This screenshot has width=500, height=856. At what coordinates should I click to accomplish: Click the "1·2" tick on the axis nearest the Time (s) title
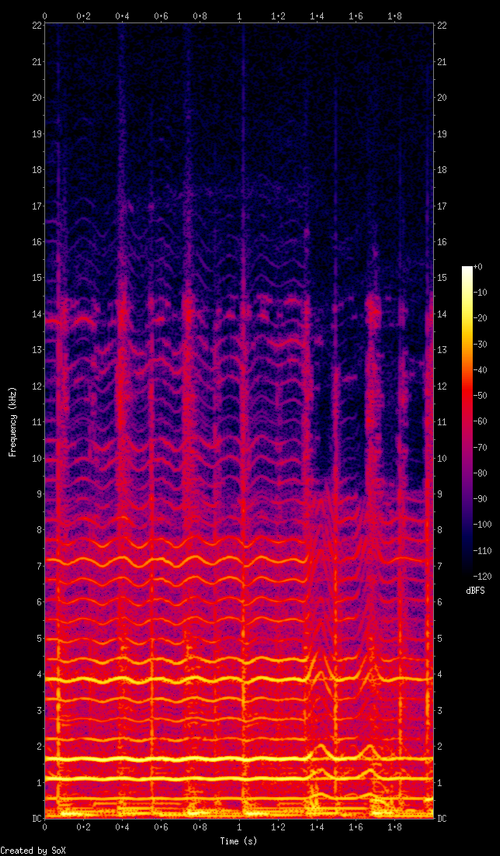coord(278,828)
